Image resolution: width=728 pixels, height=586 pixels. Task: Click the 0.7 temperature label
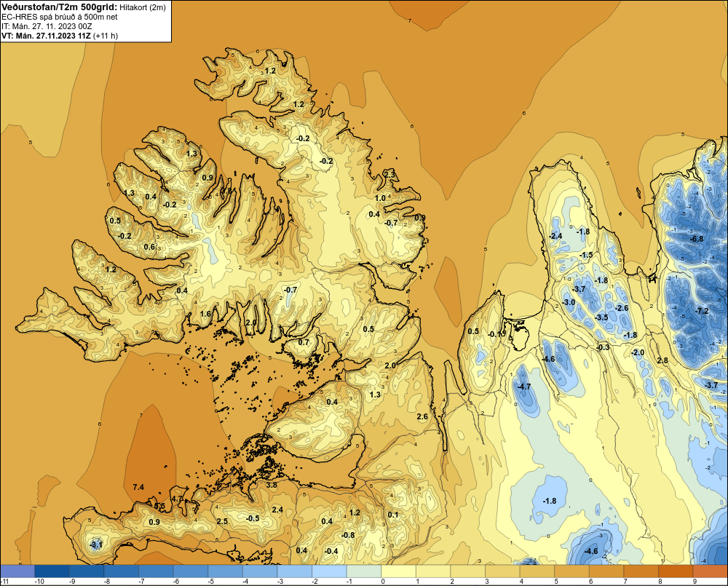pyautogui.click(x=303, y=342)
